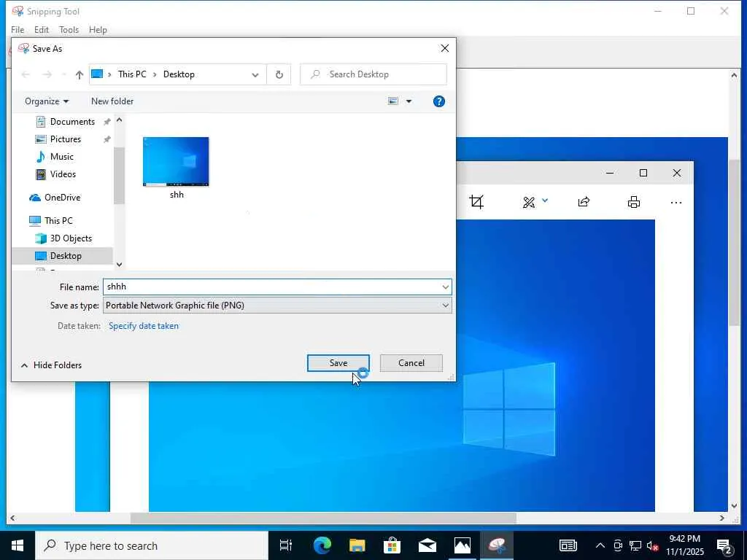This screenshot has width=747, height=560.
Task: Close the Save As dialog
Action: (444, 48)
